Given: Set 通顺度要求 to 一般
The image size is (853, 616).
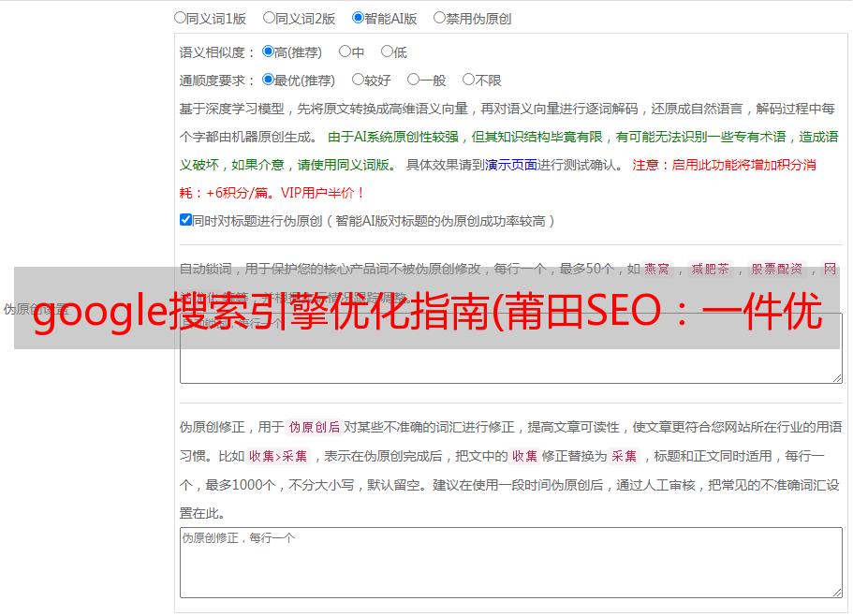Looking at the screenshot, I should (x=414, y=80).
